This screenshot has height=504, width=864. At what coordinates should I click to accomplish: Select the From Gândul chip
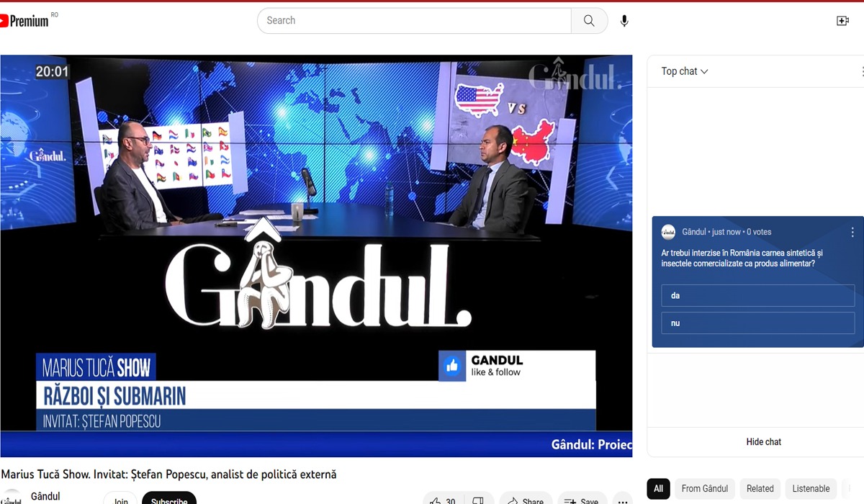(705, 488)
